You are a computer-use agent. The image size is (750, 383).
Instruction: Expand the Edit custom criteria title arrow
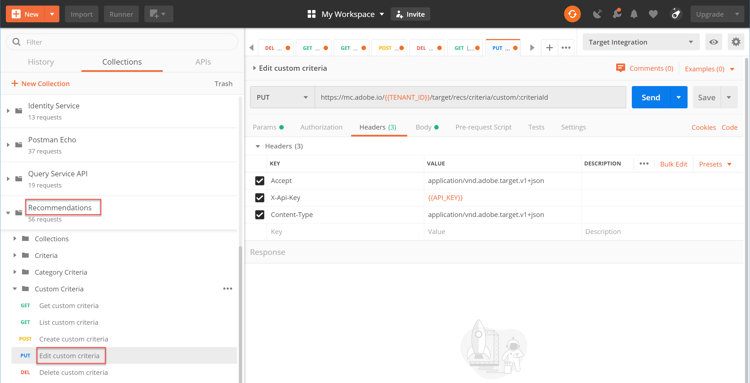pos(254,68)
